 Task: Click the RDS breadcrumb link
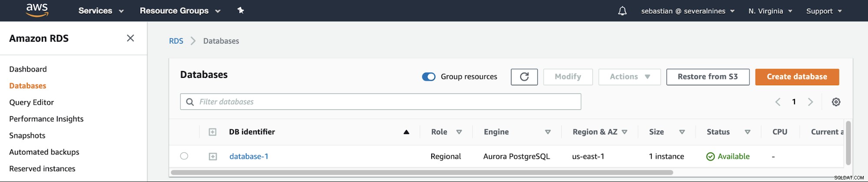click(x=176, y=41)
